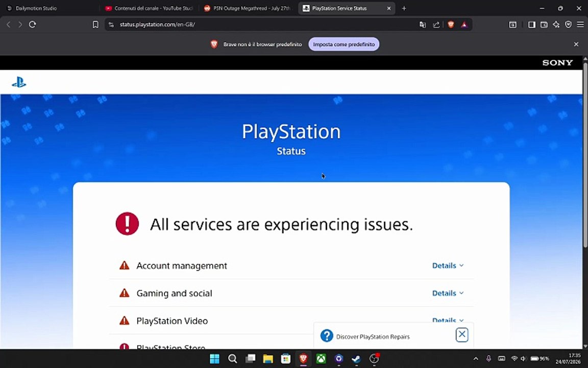Open the browser hamburger main menu
Screen dimensions: 588x368
coord(580,25)
